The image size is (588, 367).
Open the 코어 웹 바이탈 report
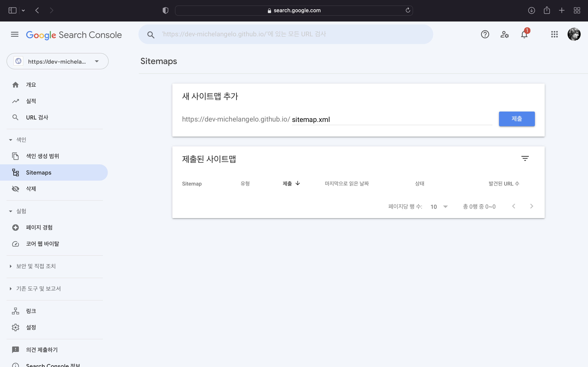(42, 244)
